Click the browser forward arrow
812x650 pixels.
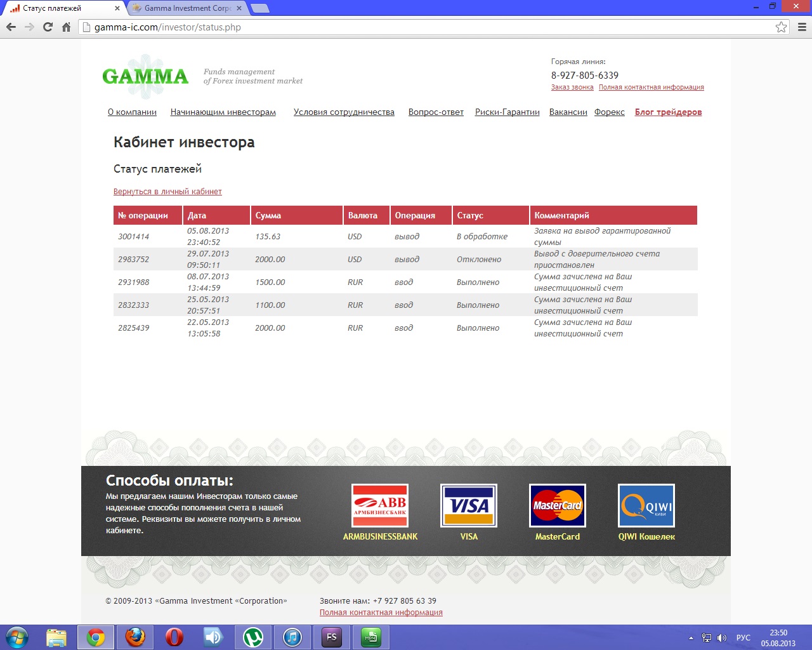[29, 27]
